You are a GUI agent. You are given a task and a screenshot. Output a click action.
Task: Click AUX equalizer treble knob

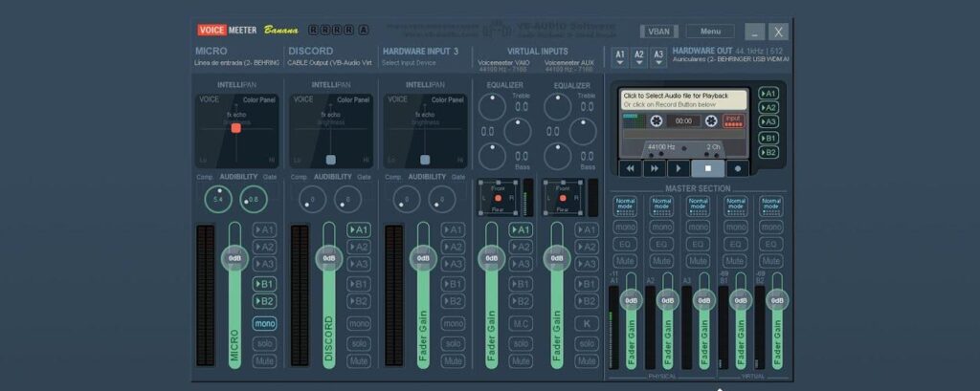click(x=558, y=107)
